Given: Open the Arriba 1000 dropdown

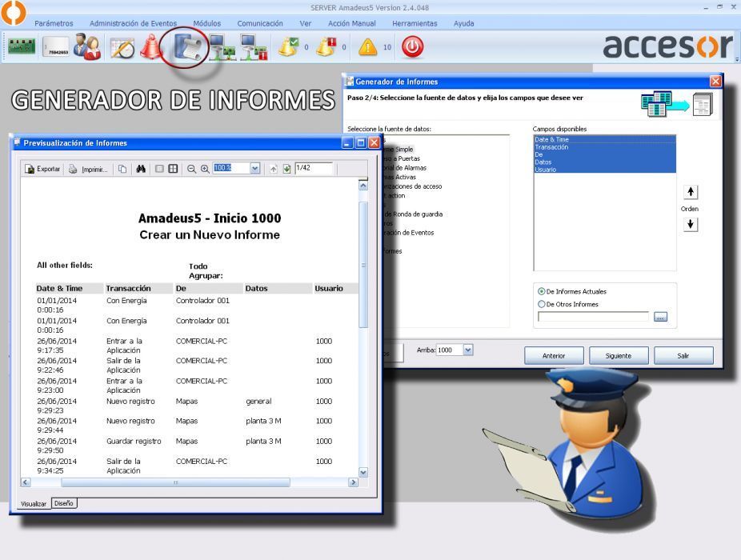Looking at the screenshot, I should tap(468, 350).
